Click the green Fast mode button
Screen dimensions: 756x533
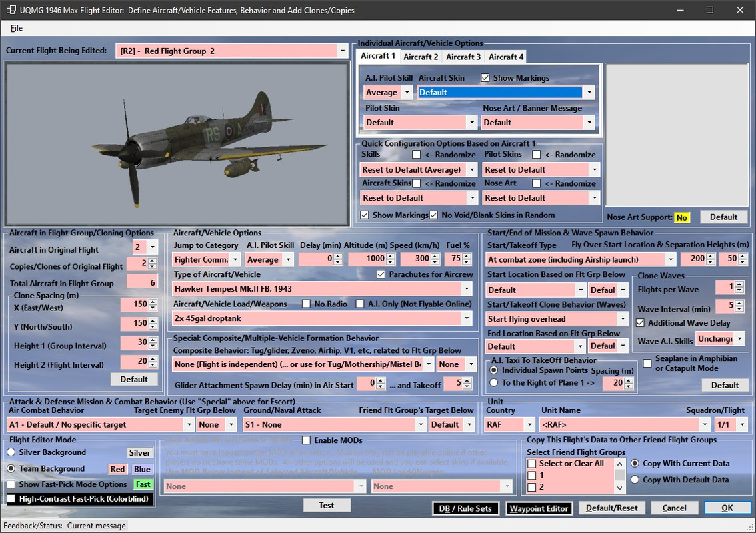point(143,484)
